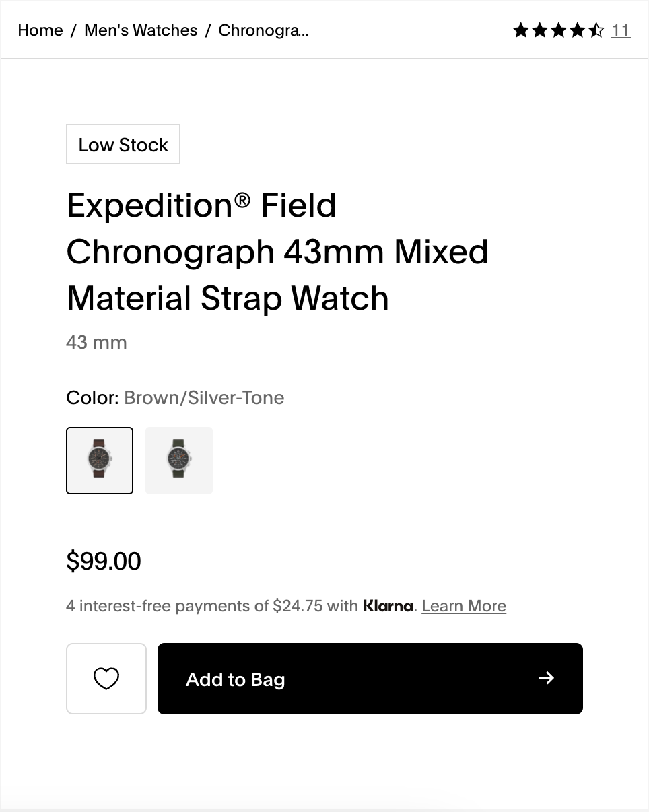The width and height of the screenshot is (649, 812).
Task: Go to Home breadcrumb
Action: (40, 30)
